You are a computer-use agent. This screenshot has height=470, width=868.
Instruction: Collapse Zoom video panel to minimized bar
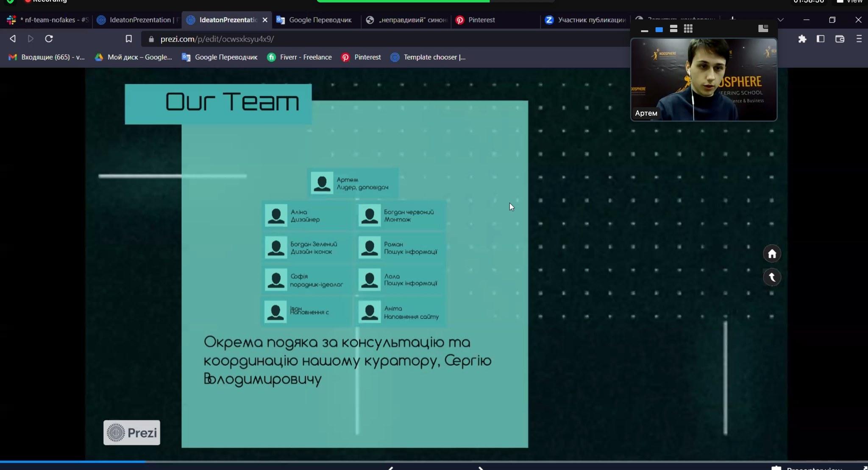click(x=645, y=31)
